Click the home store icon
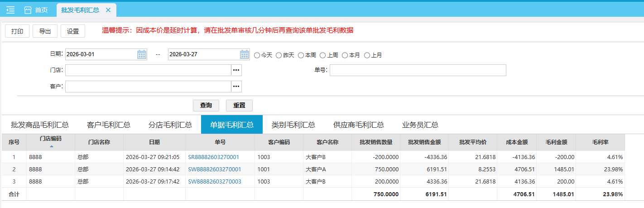Viewport: 644px width, 208px height. point(28,10)
